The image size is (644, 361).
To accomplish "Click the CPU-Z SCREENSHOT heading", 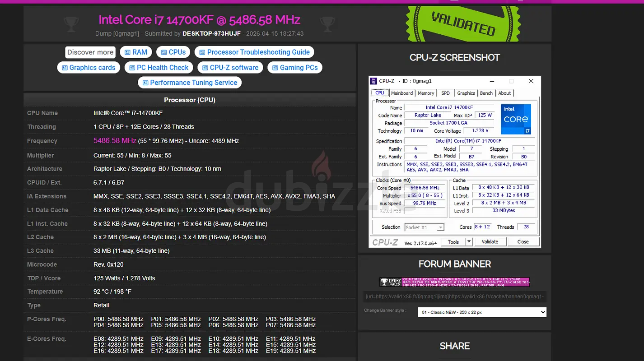I will (x=455, y=58).
